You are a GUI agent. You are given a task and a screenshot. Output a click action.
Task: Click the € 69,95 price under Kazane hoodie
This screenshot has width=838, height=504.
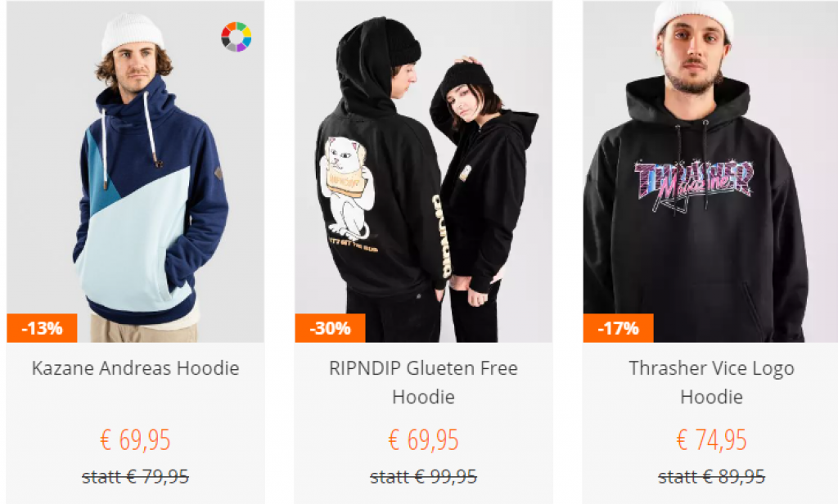tap(135, 440)
